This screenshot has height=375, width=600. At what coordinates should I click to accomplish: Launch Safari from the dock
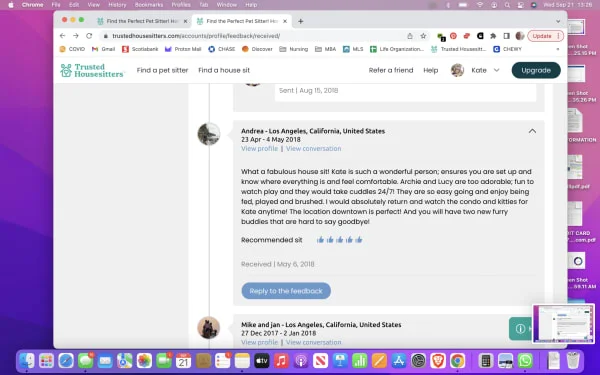pyautogui.click(x=66, y=360)
